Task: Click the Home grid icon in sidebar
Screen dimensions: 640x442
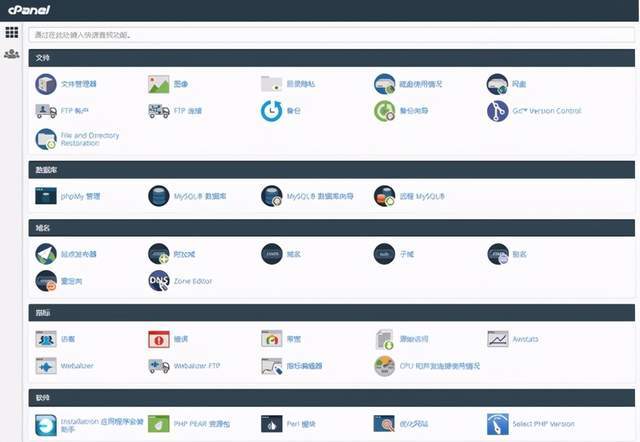Action: pos(11,32)
